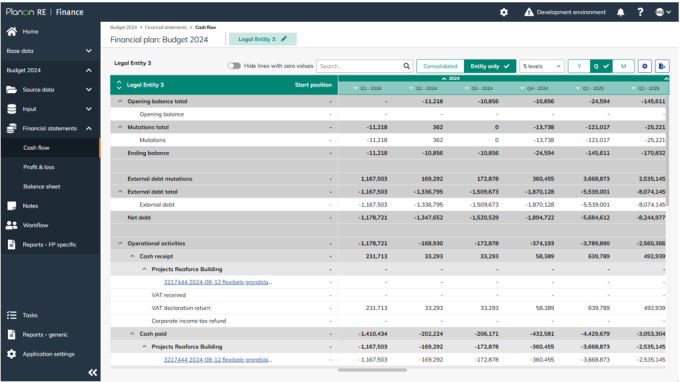680x382 pixels.
Task: Open the help question mark
Action: coord(640,12)
